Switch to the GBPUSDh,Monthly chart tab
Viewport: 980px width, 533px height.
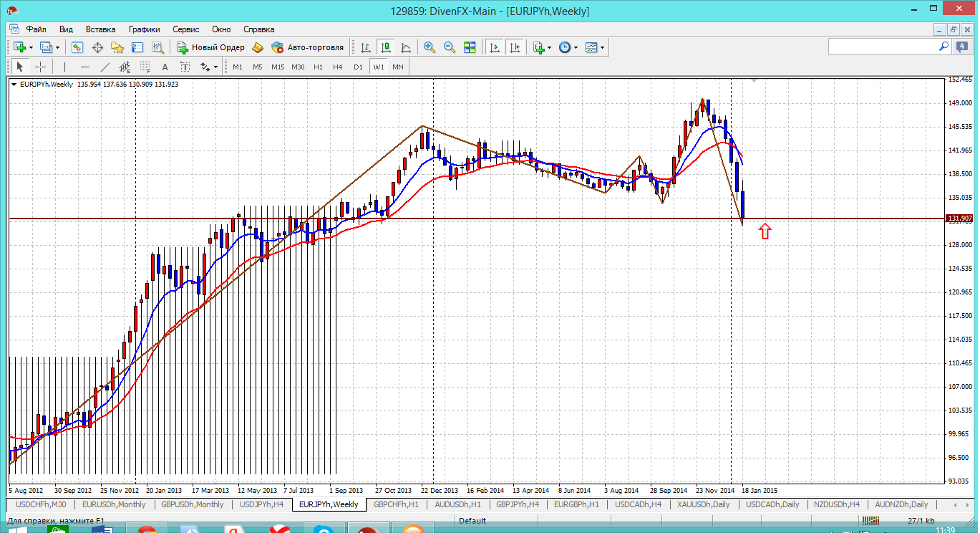click(192, 504)
